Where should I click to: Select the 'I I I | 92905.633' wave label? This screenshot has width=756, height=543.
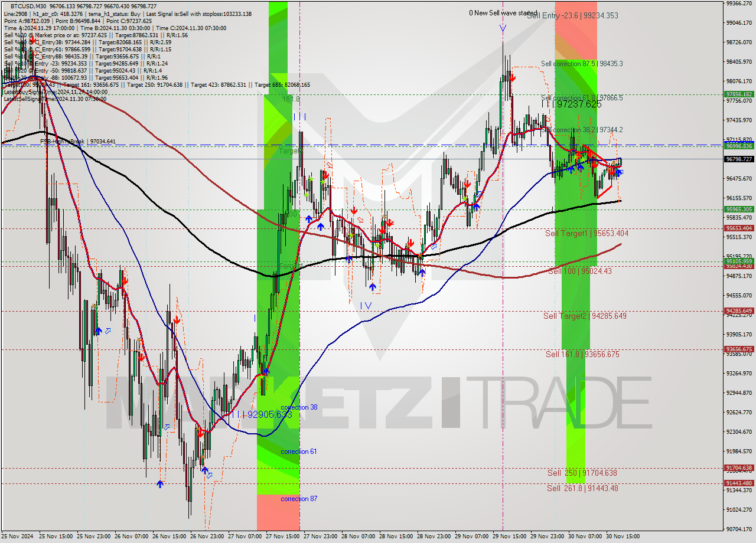[262, 414]
